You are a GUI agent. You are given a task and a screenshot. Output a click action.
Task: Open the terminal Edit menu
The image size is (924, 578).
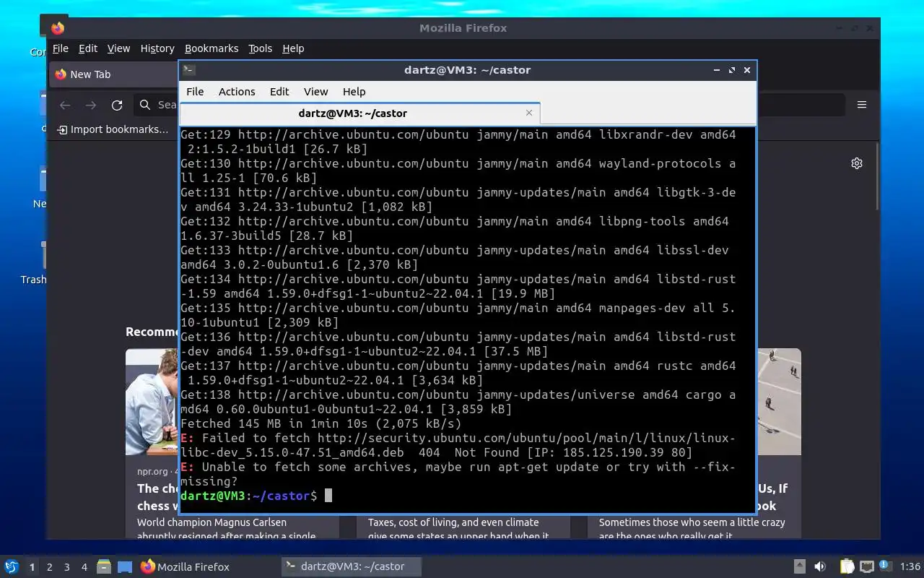coord(279,92)
